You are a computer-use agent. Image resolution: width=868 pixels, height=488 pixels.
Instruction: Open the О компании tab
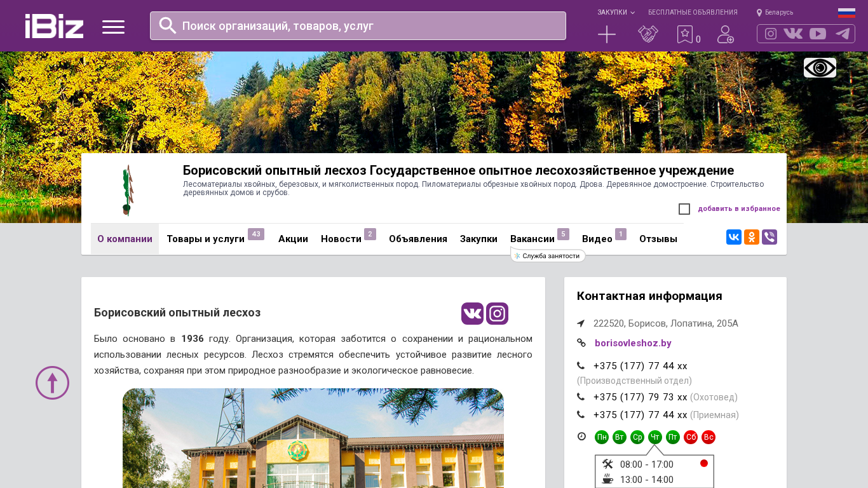[x=125, y=239]
